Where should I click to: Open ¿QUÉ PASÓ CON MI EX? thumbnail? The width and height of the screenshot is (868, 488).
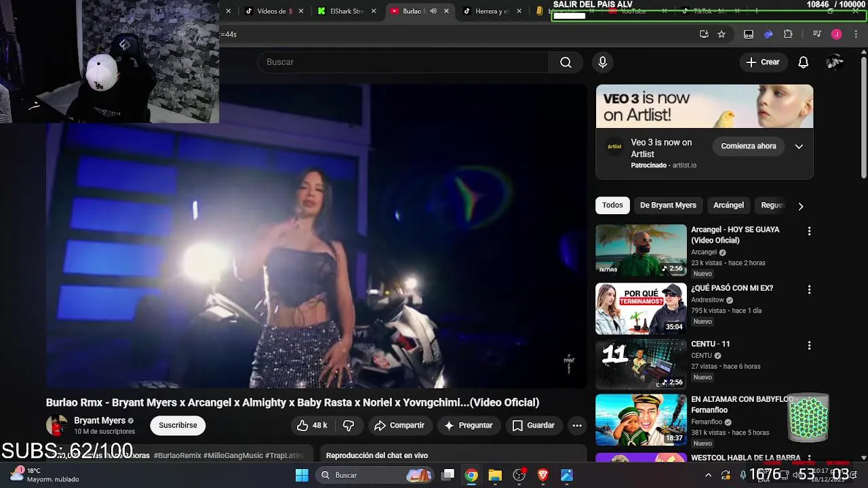(641, 309)
